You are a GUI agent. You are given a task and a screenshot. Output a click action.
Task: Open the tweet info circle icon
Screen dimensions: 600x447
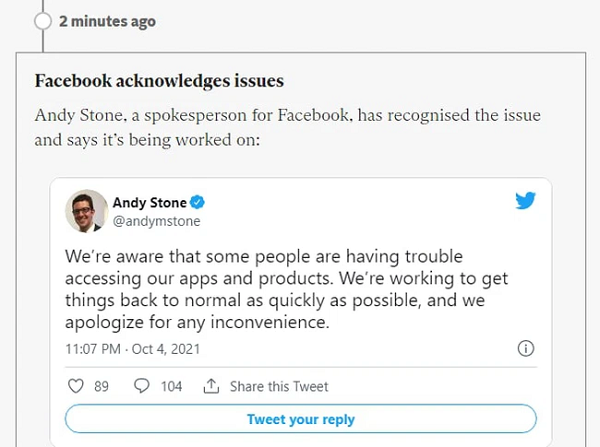[526, 349]
